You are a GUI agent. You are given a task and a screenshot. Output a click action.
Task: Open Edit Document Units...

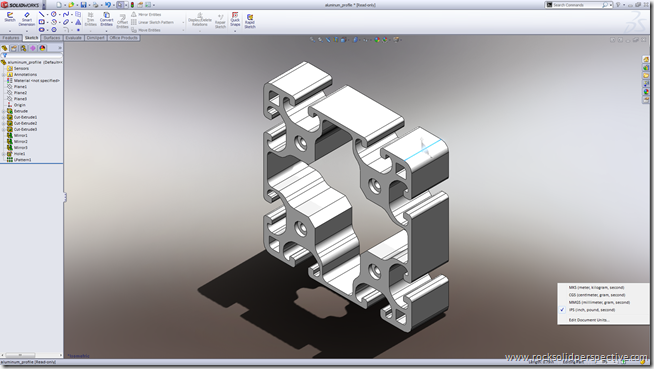point(589,320)
